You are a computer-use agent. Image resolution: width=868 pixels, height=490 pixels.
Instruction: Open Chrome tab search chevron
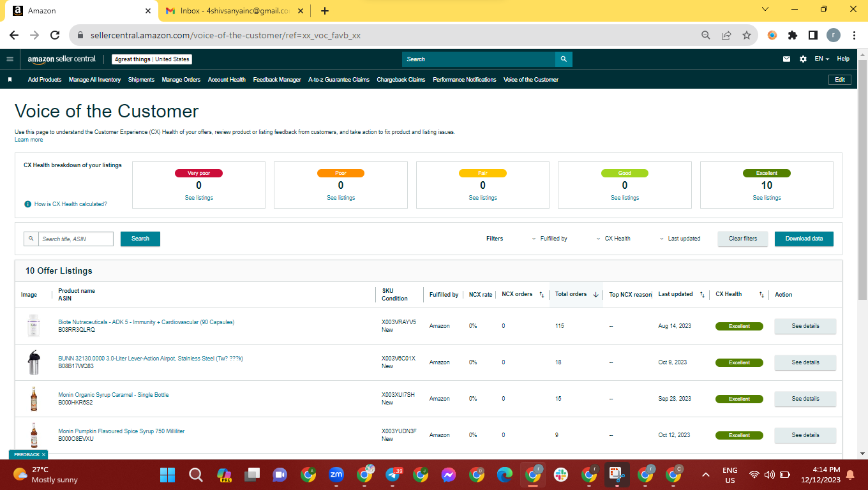(766, 10)
